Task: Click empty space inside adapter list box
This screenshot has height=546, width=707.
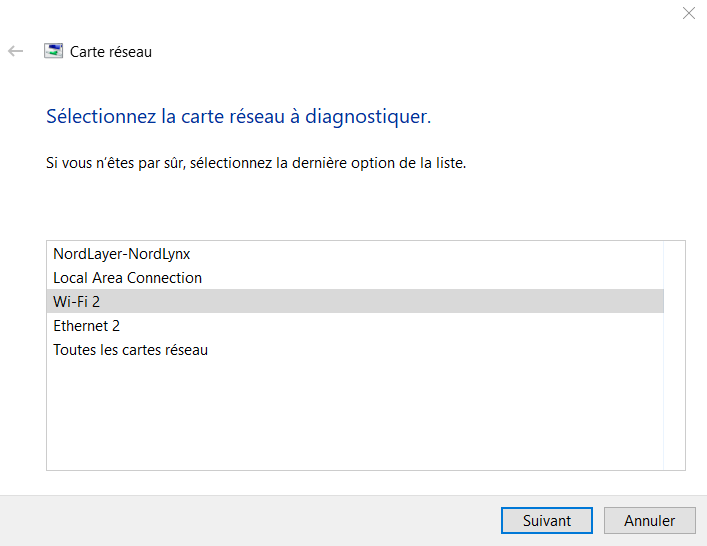Action: [350, 420]
